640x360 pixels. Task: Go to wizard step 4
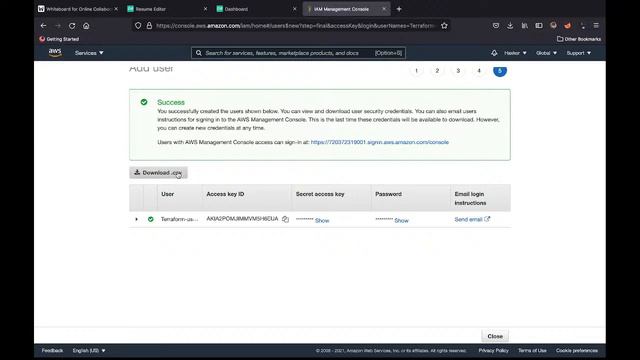(479, 71)
